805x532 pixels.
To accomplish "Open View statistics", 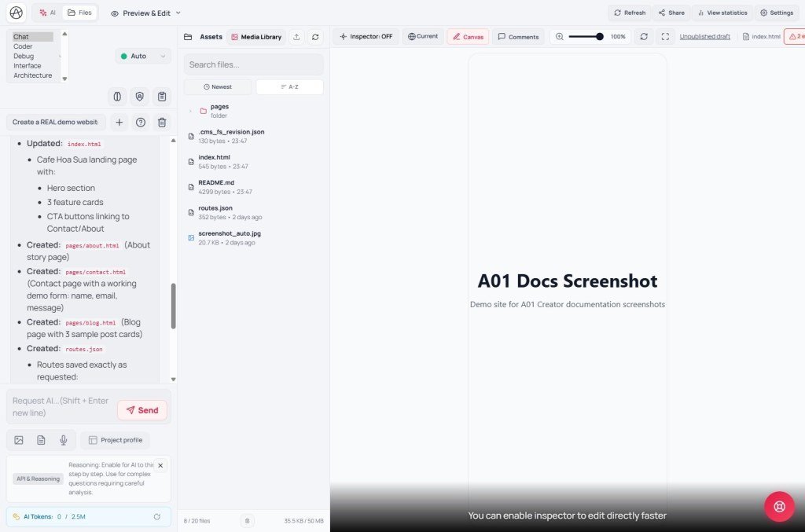I will pos(722,13).
